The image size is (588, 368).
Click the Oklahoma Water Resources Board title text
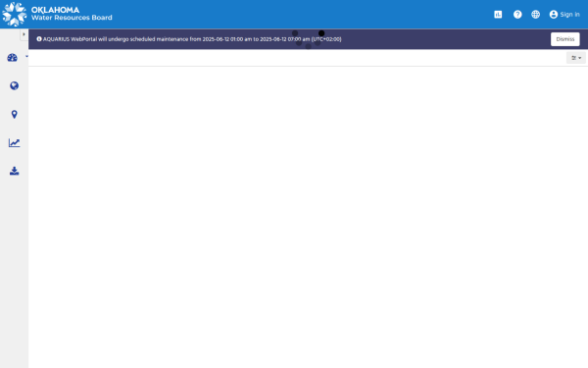[x=72, y=14]
